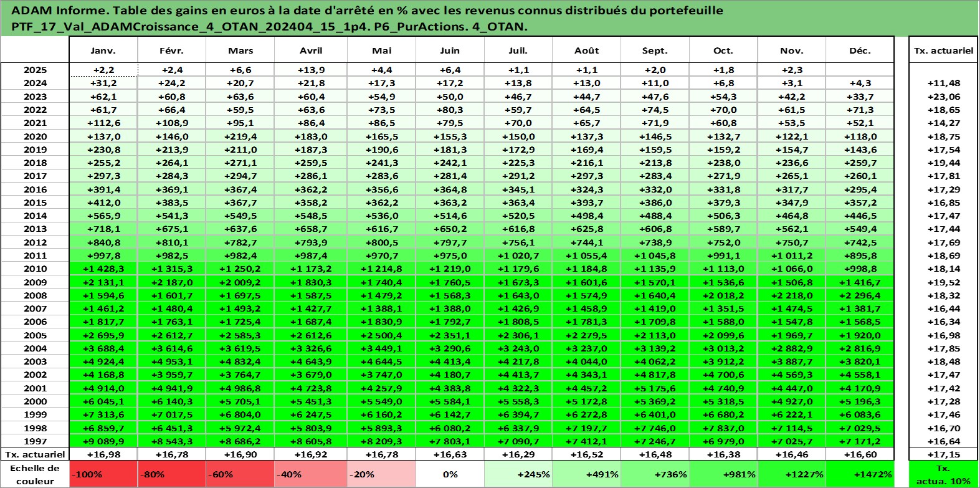Select row label 1997
Viewport: 980px width, 488px height.
pyautogui.click(x=35, y=441)
